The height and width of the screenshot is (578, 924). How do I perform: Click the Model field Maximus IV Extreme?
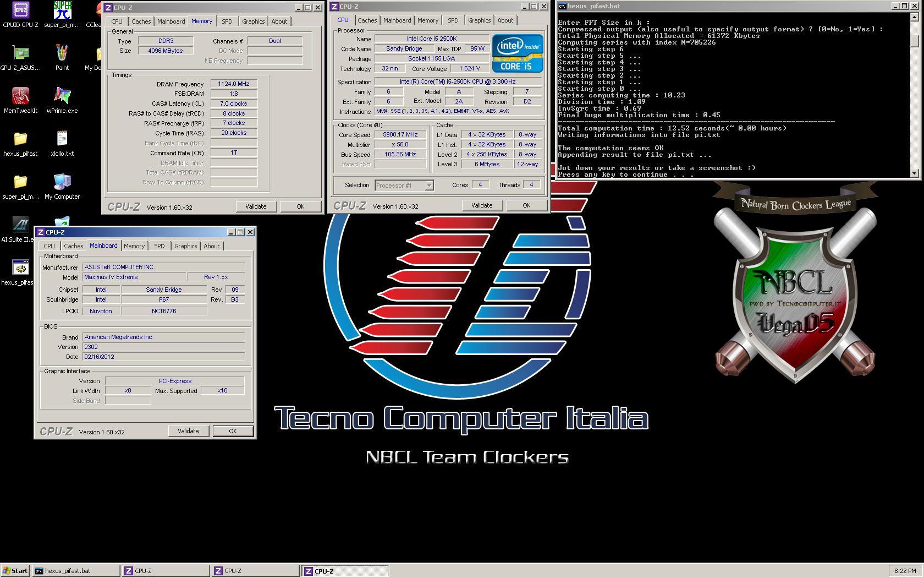tap(134, 277)
